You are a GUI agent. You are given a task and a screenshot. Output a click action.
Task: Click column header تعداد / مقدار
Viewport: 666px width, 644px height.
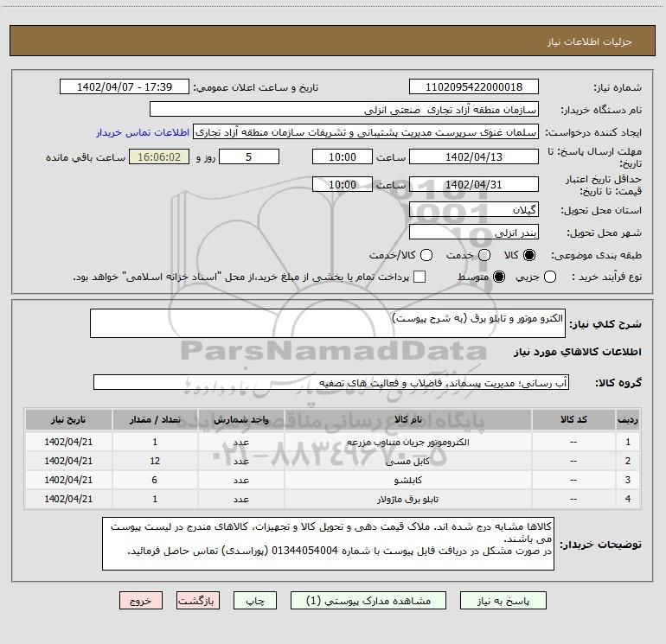click(x=155, y=419)
